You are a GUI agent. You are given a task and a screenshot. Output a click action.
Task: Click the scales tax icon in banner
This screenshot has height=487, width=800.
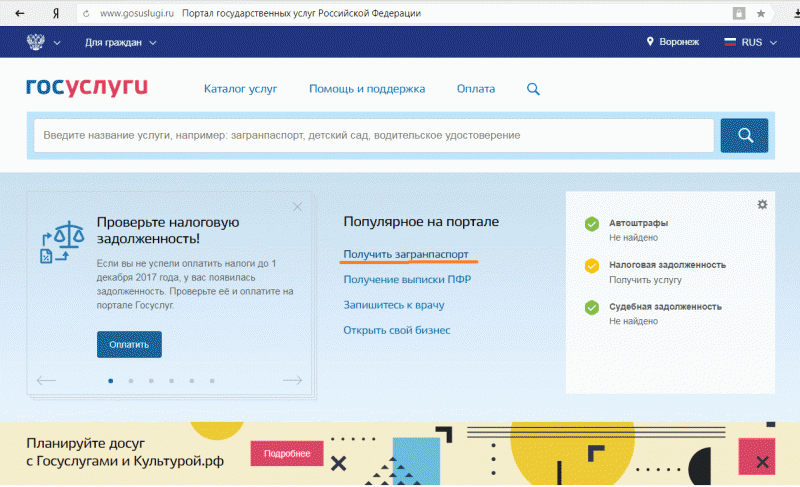pos(62,242)
